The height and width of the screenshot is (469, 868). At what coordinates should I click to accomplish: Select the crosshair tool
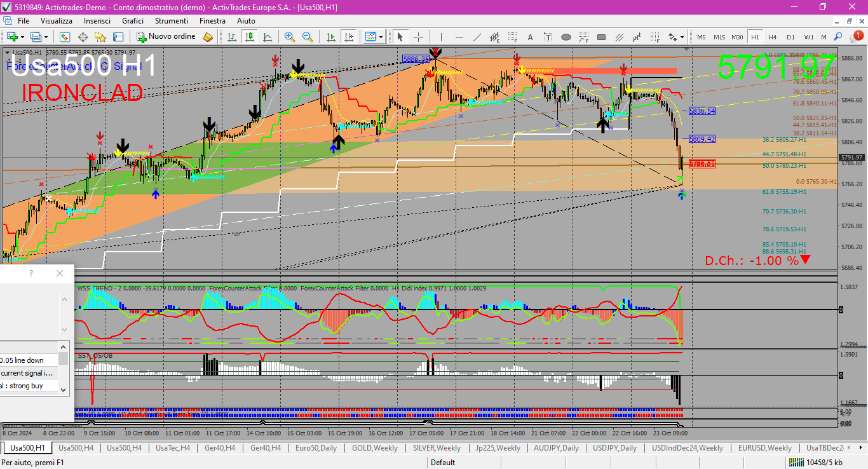tap(419, 37)
